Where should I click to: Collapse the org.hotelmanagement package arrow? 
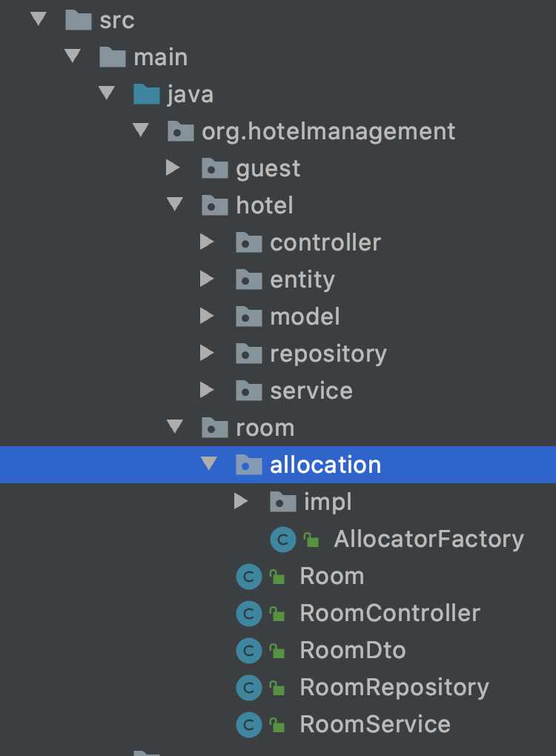click(140, 130)
